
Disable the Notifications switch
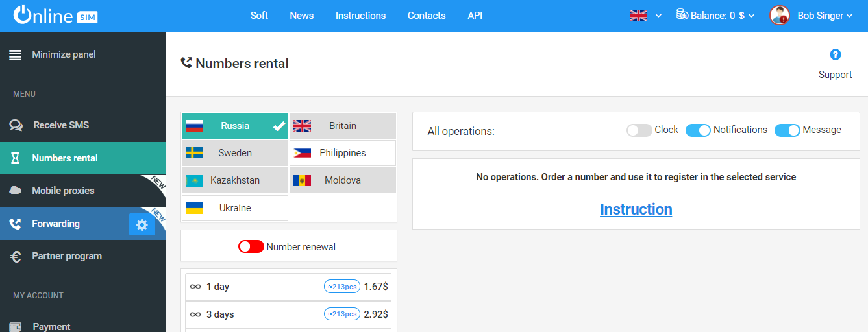click(x=699, y=130)
